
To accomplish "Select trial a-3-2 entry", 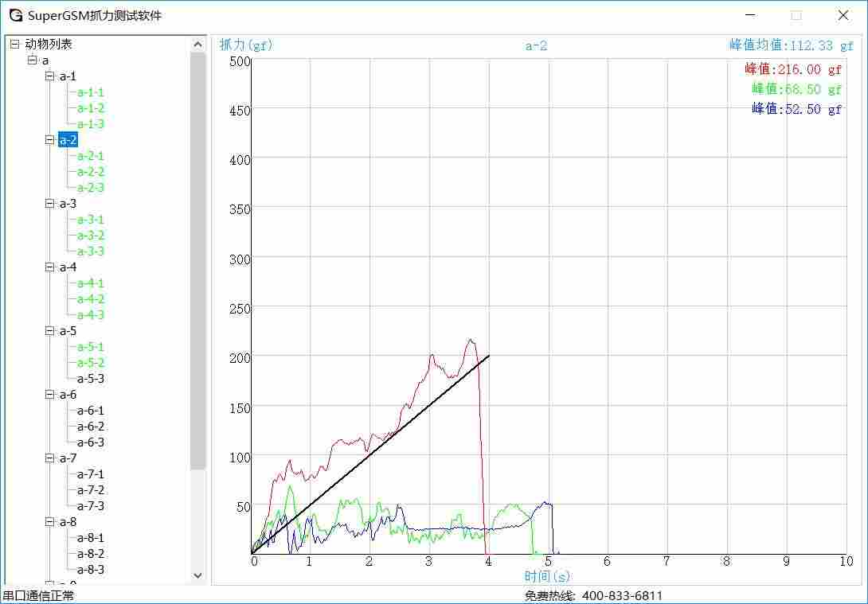I will 91,236.
